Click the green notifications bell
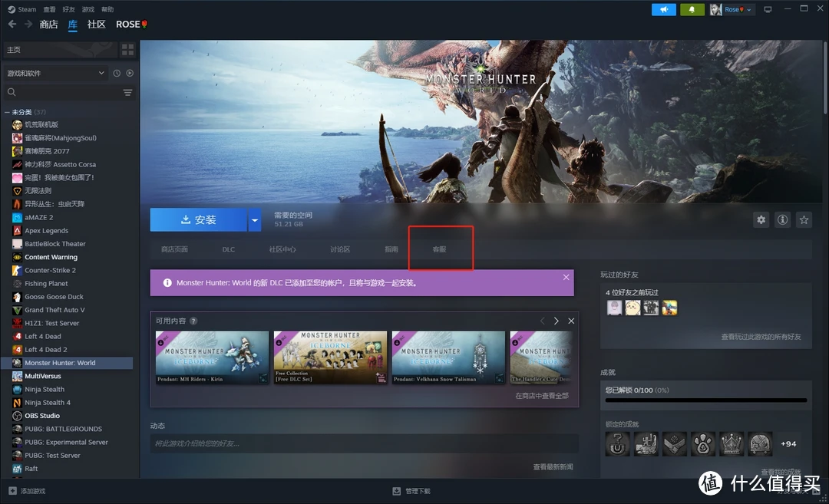 [691, 9]
